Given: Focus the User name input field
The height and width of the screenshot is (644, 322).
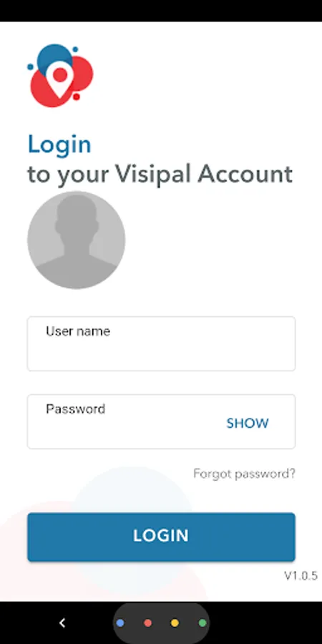Looking at the screenshot, I should [161, 343].
